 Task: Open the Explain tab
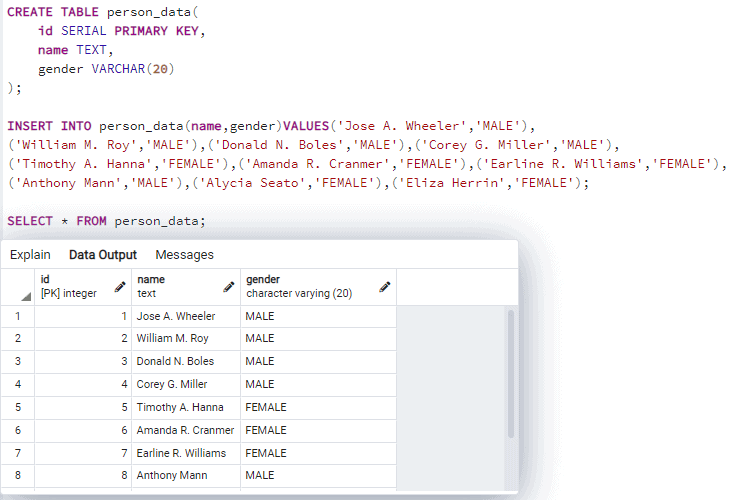30,255
